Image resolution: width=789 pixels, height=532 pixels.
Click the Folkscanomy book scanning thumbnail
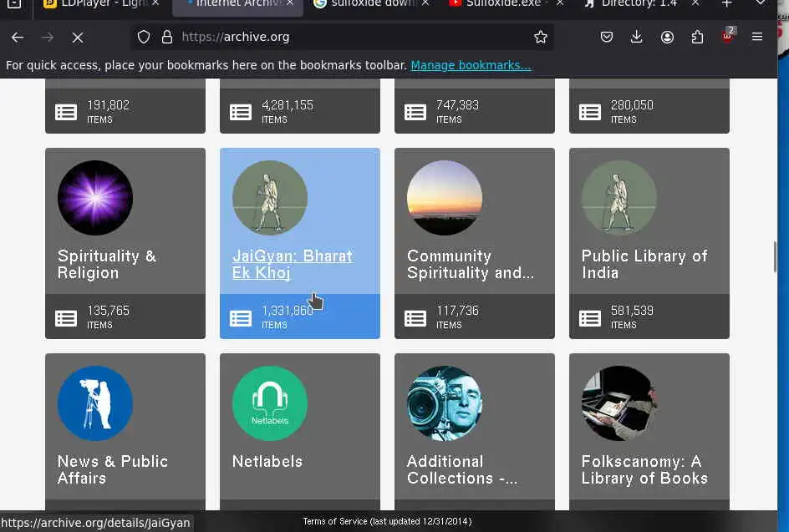pos(619,403)
